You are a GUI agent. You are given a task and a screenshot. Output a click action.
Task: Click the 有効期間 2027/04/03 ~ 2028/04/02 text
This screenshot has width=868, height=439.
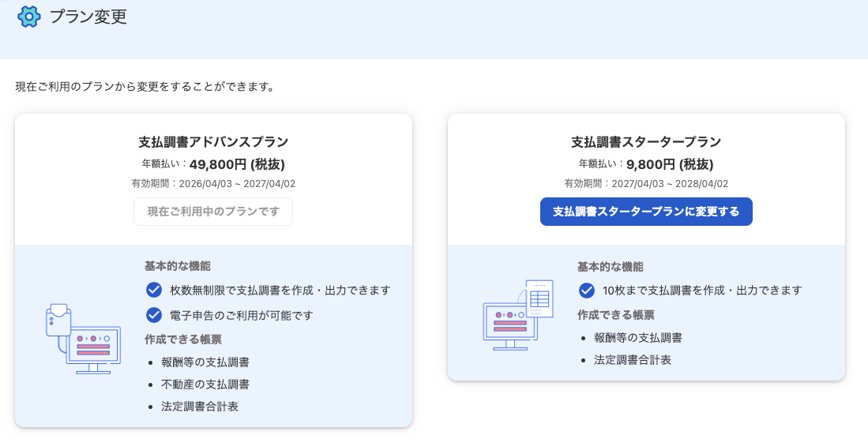coord(646,184)
